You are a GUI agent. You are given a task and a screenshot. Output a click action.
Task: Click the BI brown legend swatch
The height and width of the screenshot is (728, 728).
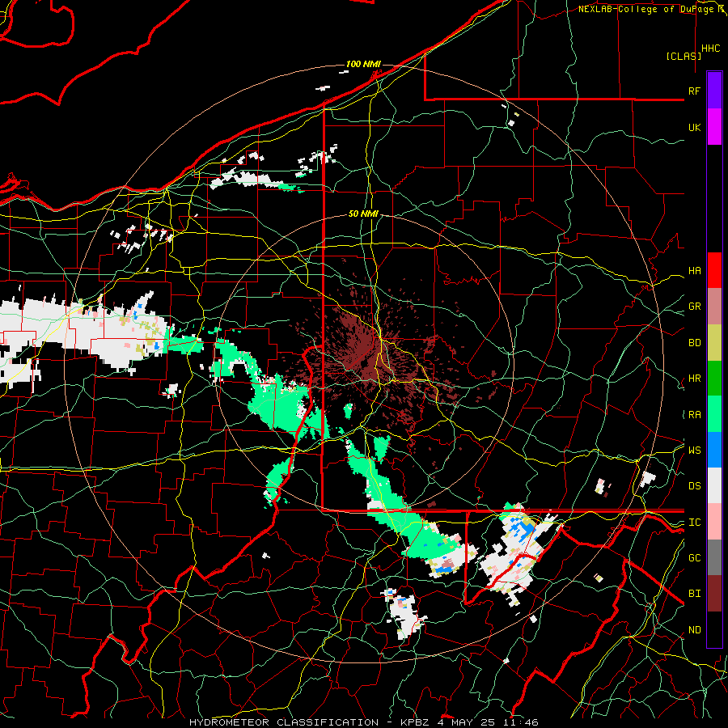pos(714,594)
